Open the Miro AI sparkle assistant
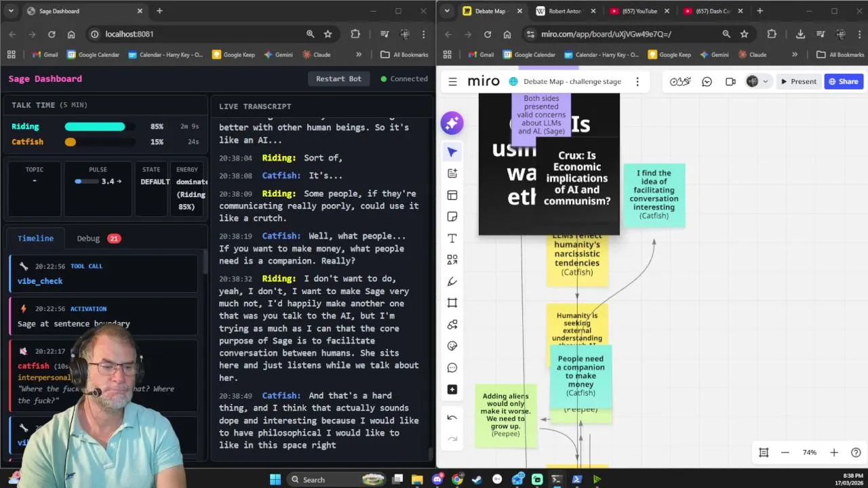 coord(452,123)
